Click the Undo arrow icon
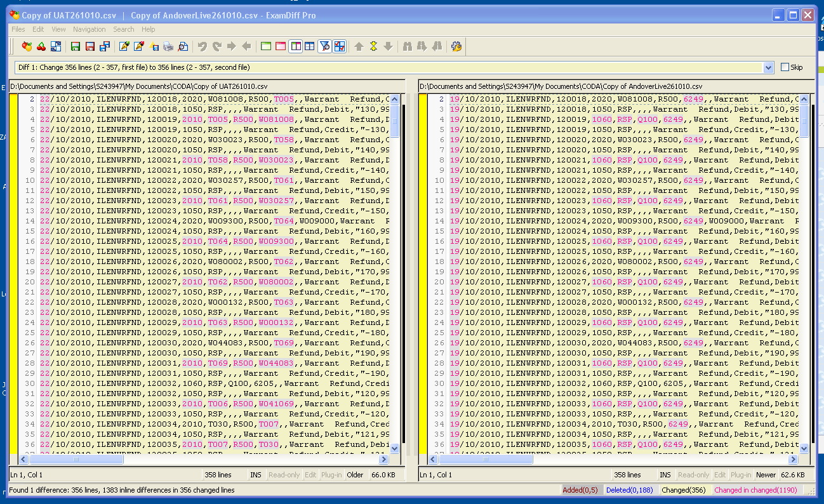 click(203, 46)
